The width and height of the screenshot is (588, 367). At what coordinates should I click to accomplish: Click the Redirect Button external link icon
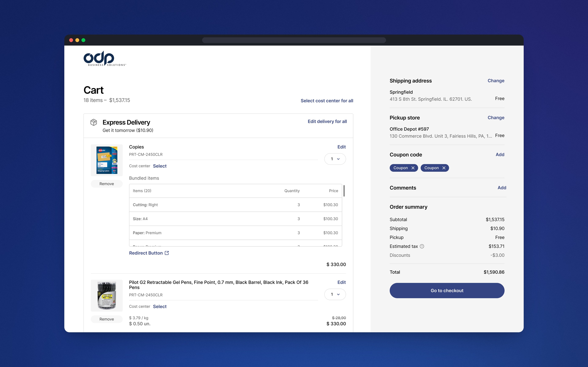click(167, 253)
